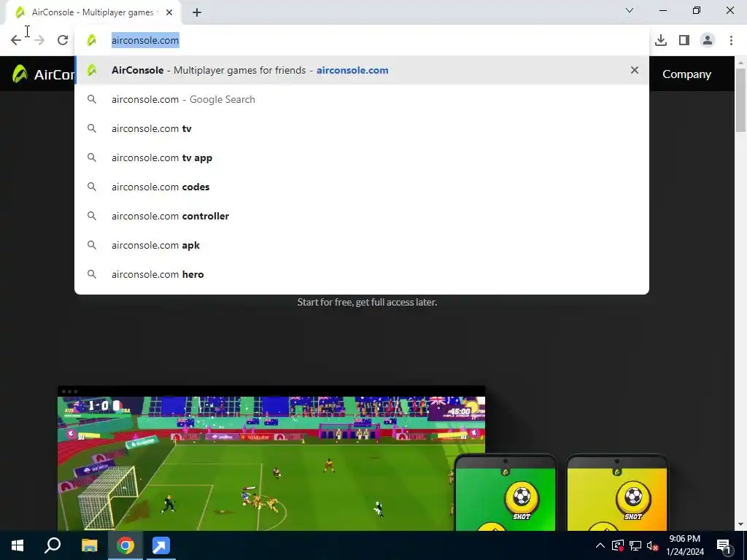The image size is (747, 560).
Task: Expand the tab search chevron
Action: click(630, 10)
